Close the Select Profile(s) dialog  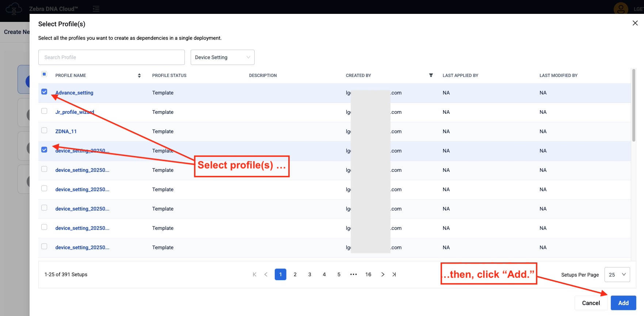(x=635, y=23)
